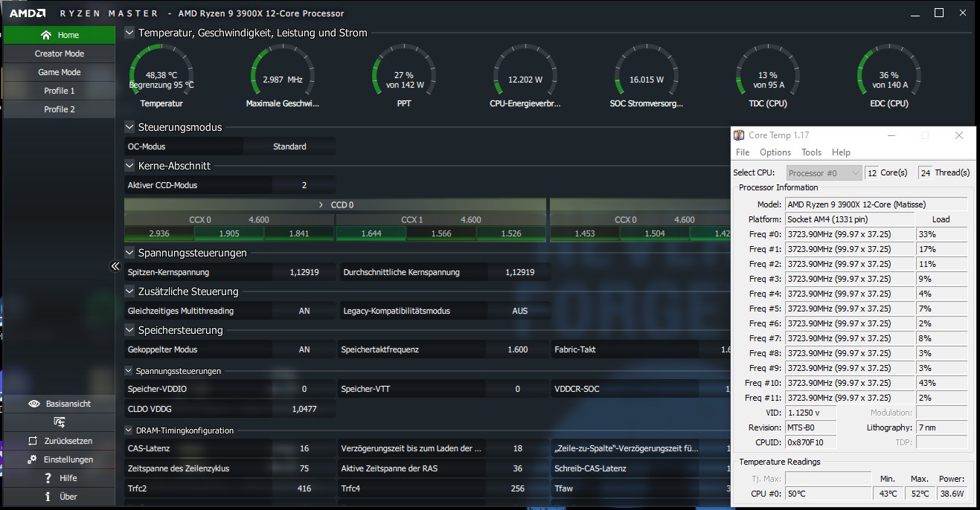Collapse the Kerne-Abschnitt section
Screen dimensions: 980x510
coord(129,166)
